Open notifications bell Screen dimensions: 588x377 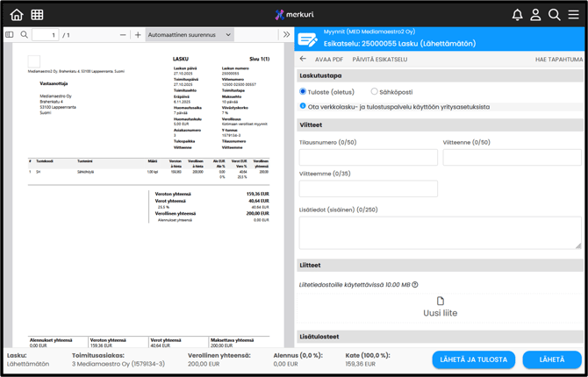tap(517, 14)
